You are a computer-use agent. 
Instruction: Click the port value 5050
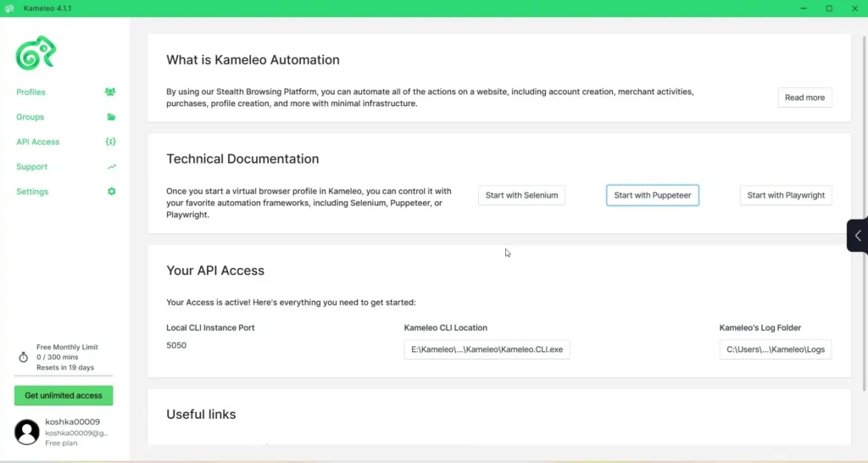click(x=176, y=345)
